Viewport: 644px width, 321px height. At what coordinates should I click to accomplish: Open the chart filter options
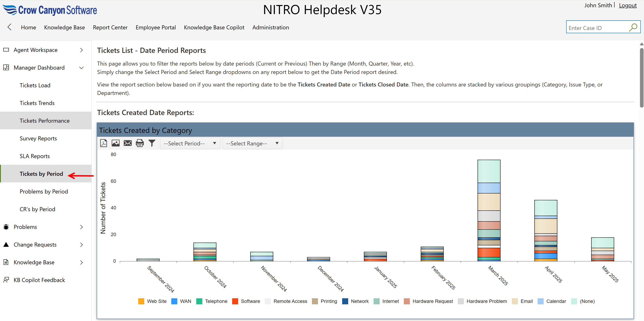pos(152,143)
